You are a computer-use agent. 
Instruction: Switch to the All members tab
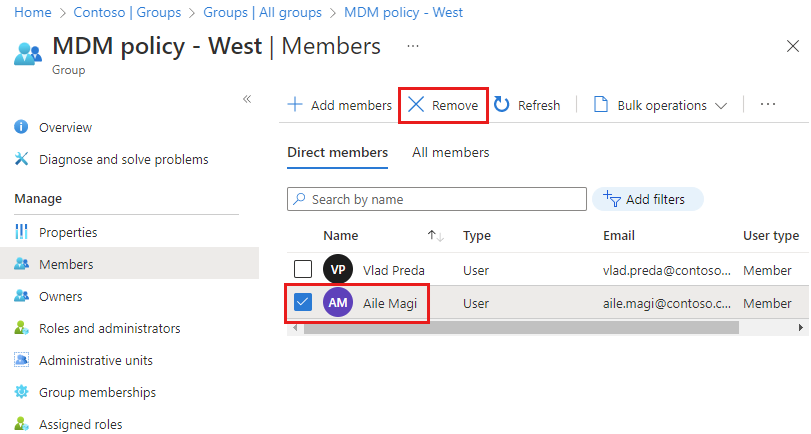(x=451, y=153)
